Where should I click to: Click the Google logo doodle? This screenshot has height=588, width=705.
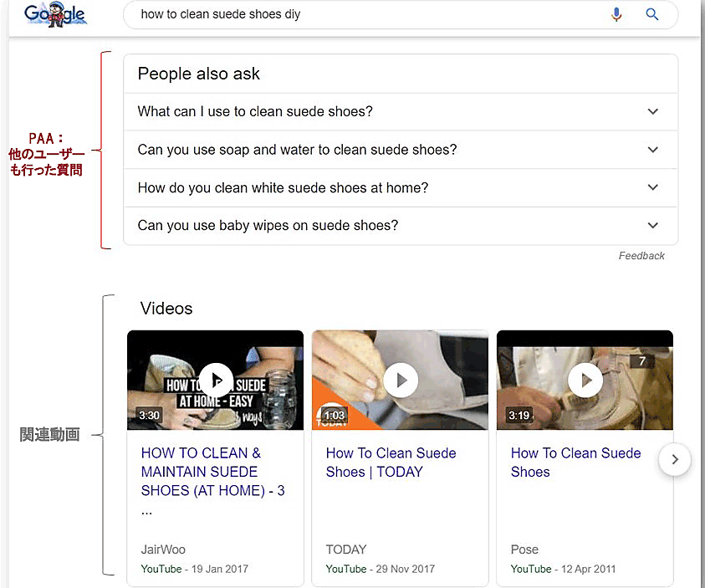pyautogui.click(x=55, y=14)
